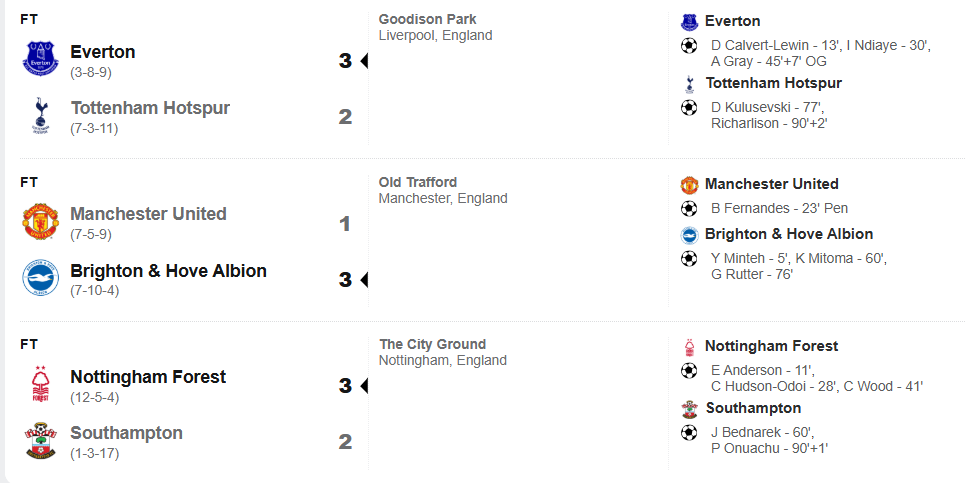
Task: Click the large Brighton & Hove Albion crest
Action: click(x=41, y=279)
